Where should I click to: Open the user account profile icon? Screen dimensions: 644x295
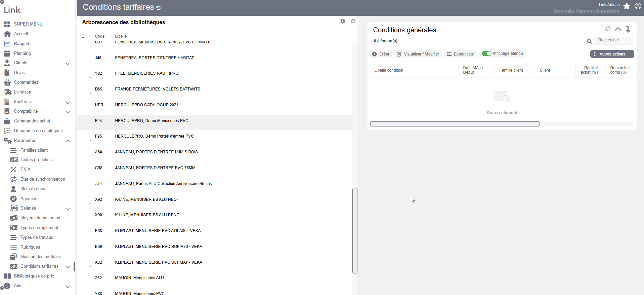click(x=638, y=6)
